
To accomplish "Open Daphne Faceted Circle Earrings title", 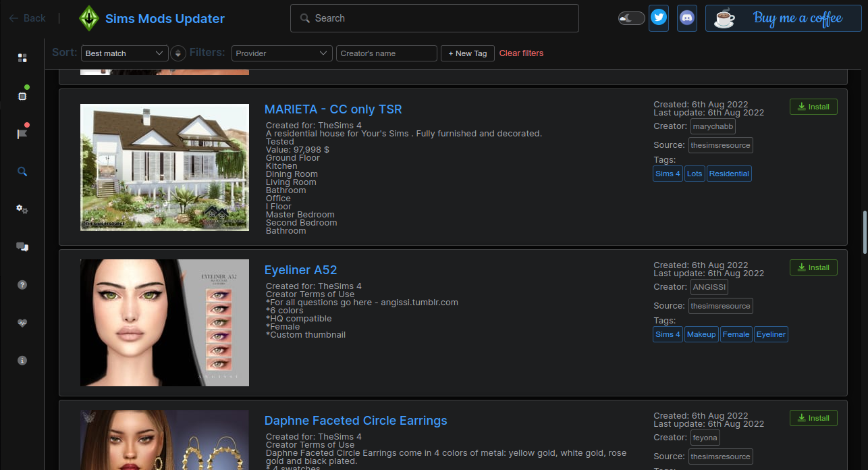I will tap(356, 421).
